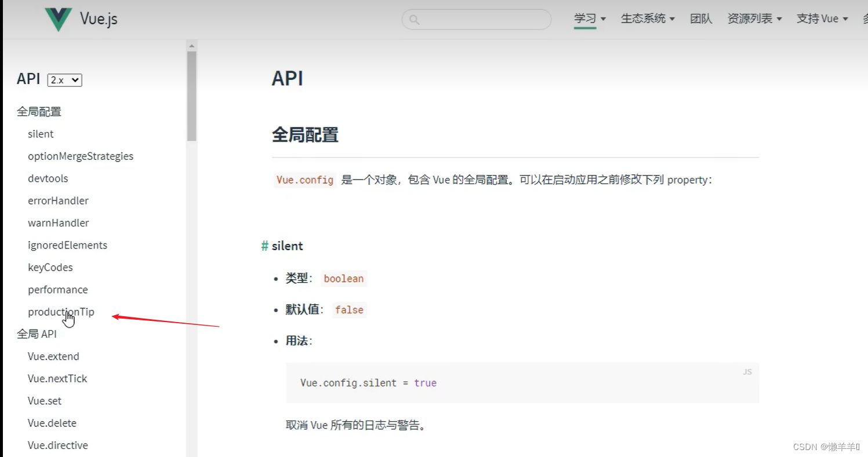Expand the 学习 navigation menu
The height and width of the screenshot is (457, 868).
pos(590,19)
